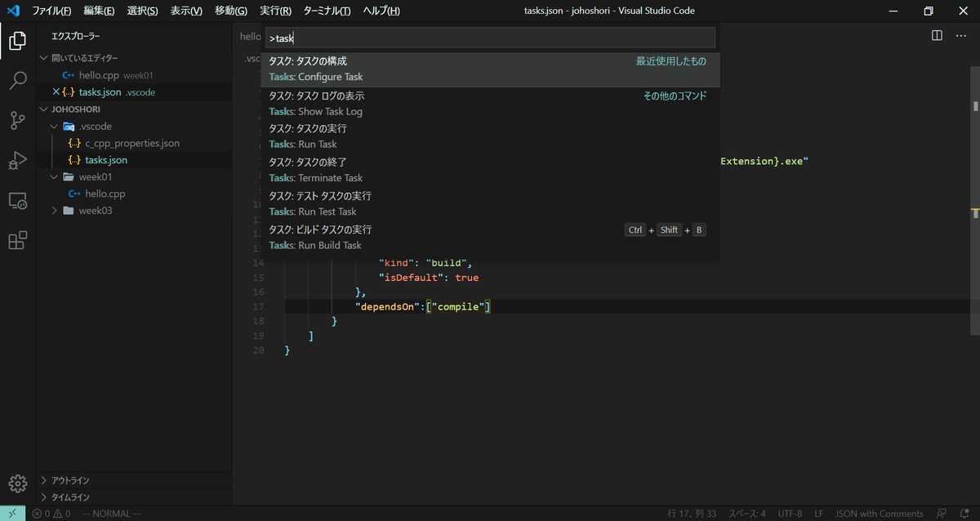
Task: Expand the アウトライン section
Action: [44, 481]
